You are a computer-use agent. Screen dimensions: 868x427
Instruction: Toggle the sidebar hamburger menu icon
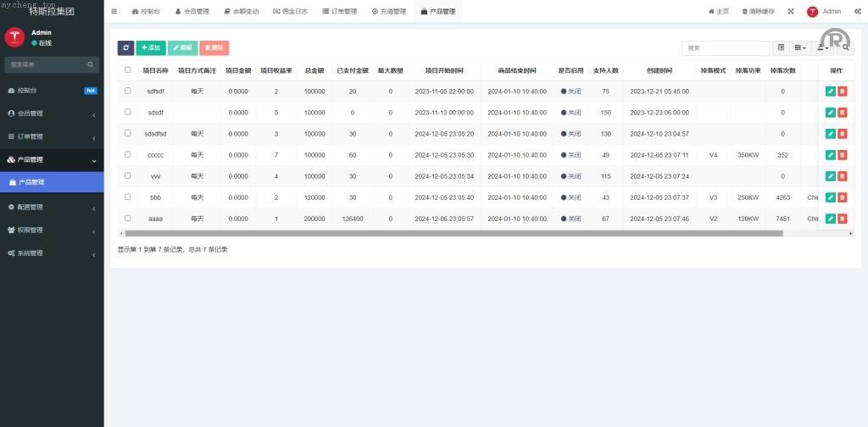pos(114,12)
